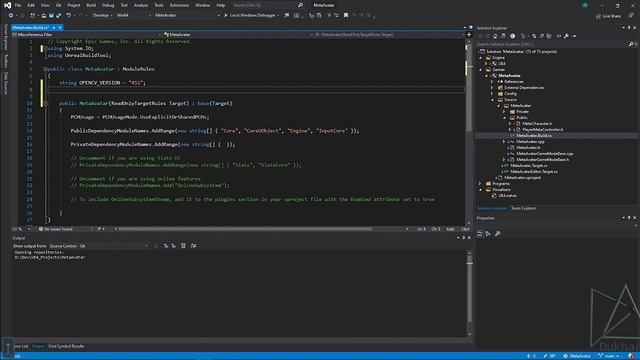
Task: Select Metaavatar.uproject in Solution Explorer
Action: pos(522,178)
